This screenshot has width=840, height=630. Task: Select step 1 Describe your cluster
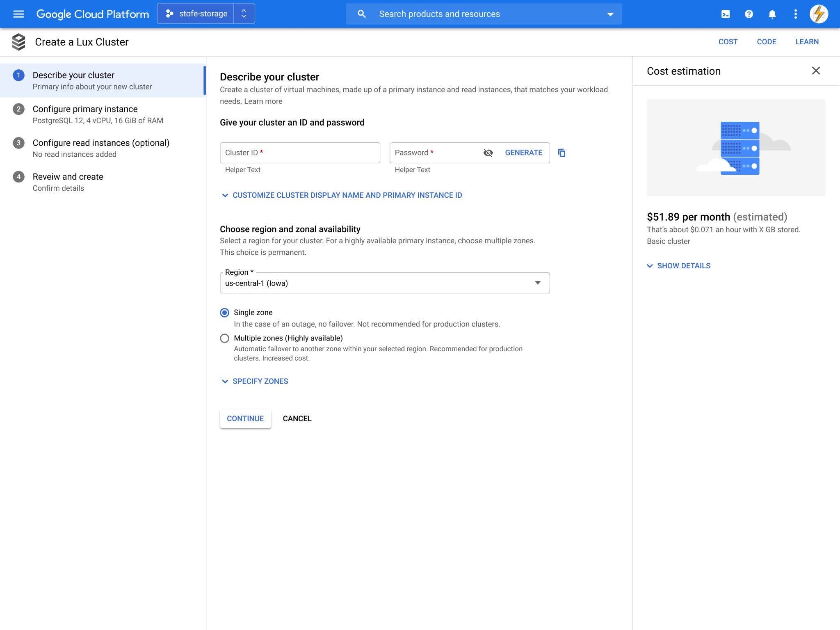pos(103,80)
